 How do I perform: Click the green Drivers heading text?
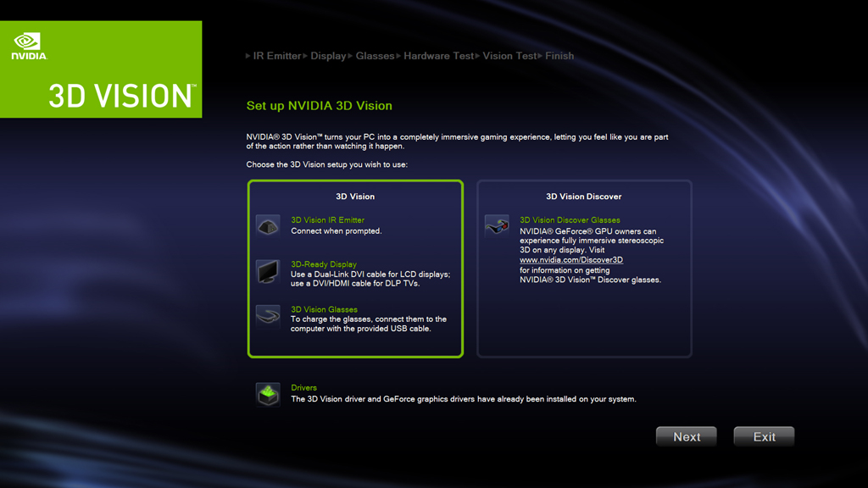pos(304,388)
